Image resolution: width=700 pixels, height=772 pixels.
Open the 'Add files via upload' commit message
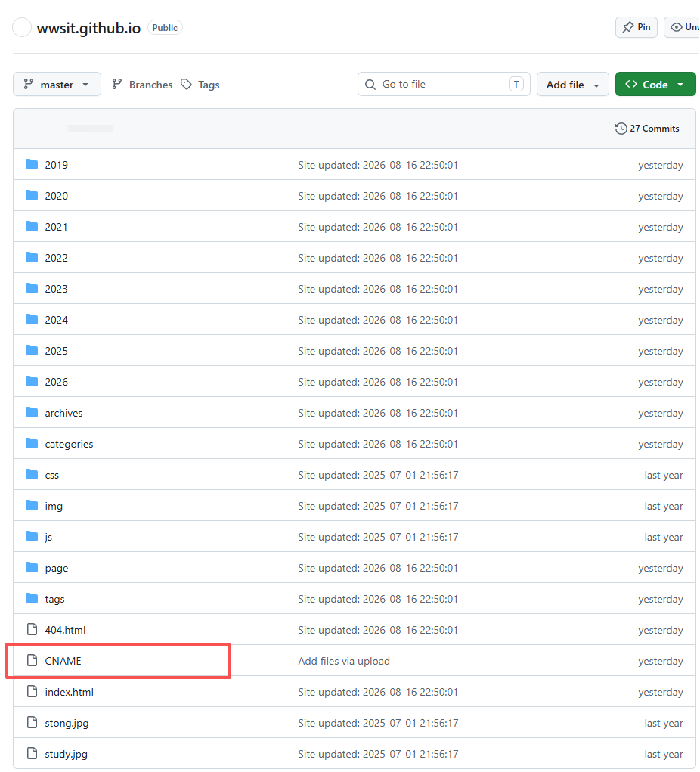coord(344,661)
